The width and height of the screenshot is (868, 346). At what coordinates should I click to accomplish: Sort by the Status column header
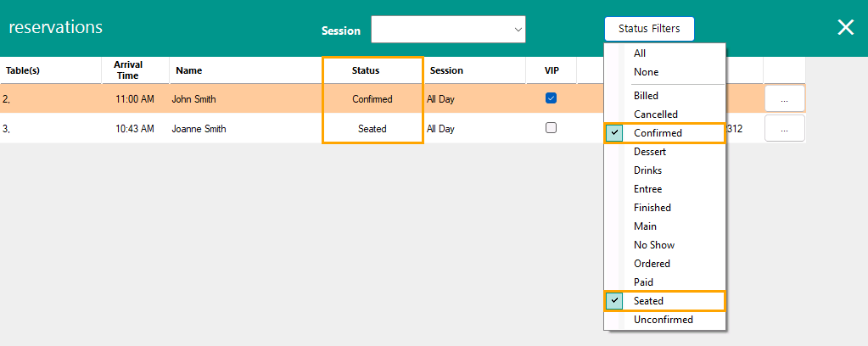[366, 70]
